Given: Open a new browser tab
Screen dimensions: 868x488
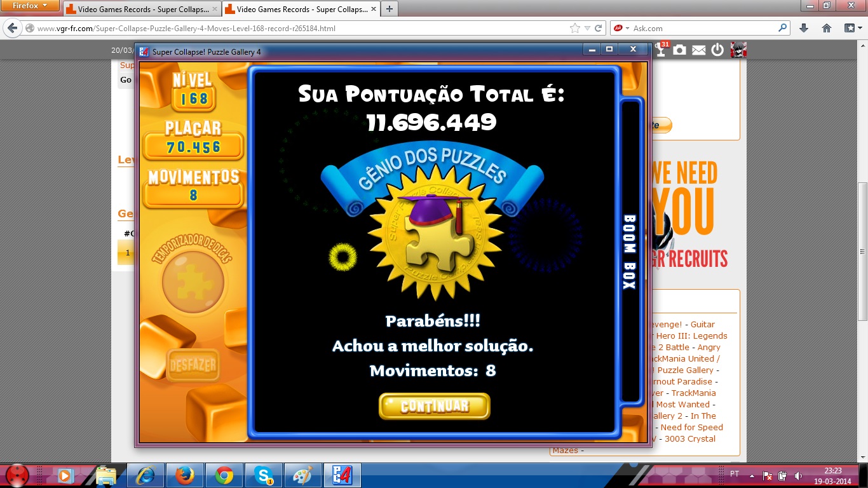Looking at the screenshot, I should click(389, 9).
